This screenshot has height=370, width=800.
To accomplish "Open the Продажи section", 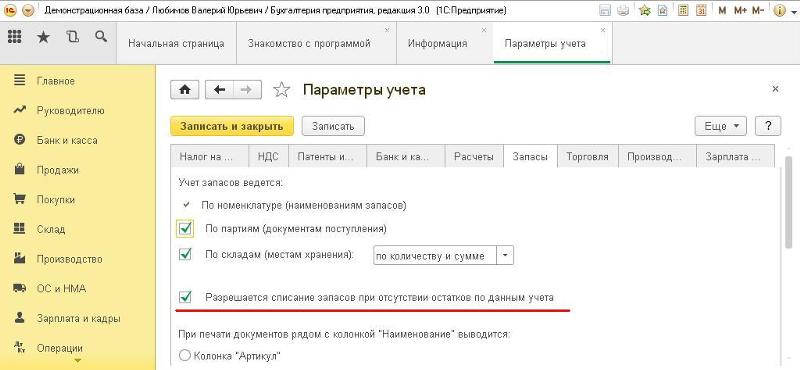I will click(x=58, y=170).
